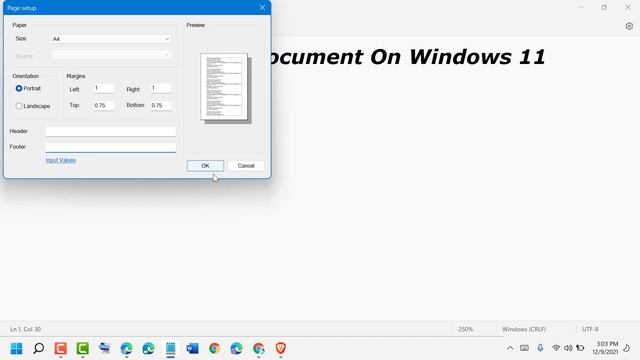Open disabled paper Source dropdown
The width and height of the screenshot is (640, 360).
pyautogui.click(x=111, y=55)
